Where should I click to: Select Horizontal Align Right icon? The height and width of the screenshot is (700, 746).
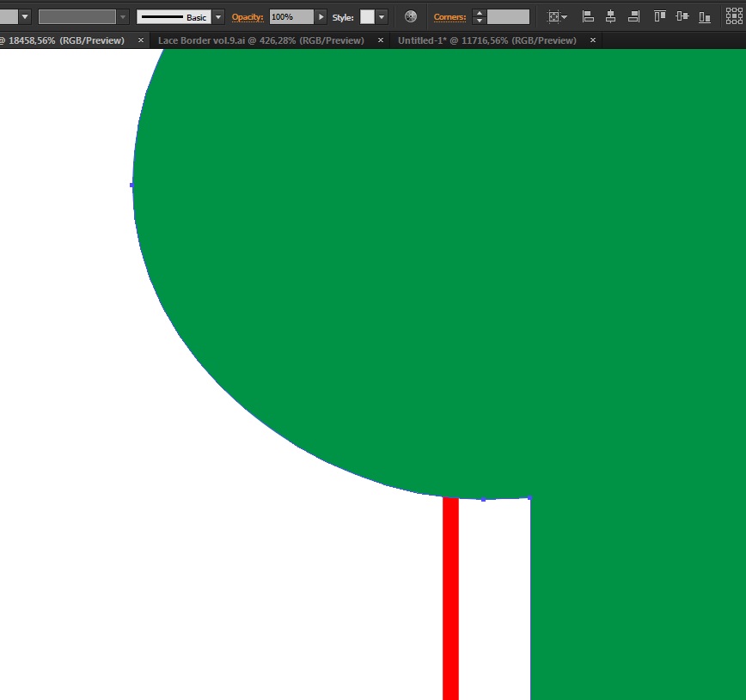coord(633,16)
